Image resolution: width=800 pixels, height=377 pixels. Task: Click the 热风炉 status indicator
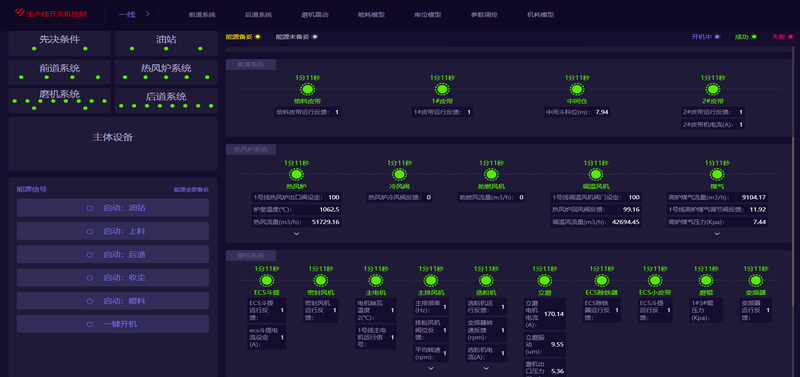(x=296, y=174)
